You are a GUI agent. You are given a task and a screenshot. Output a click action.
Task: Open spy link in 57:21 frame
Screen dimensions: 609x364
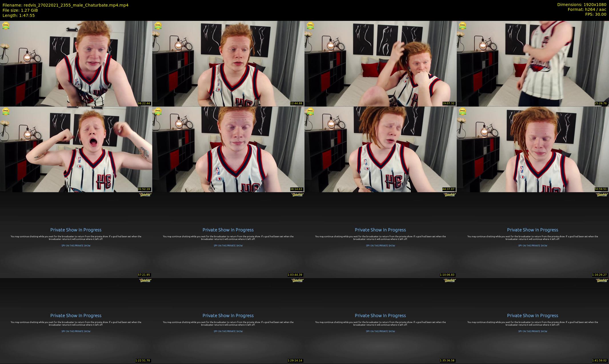(76, 246)
